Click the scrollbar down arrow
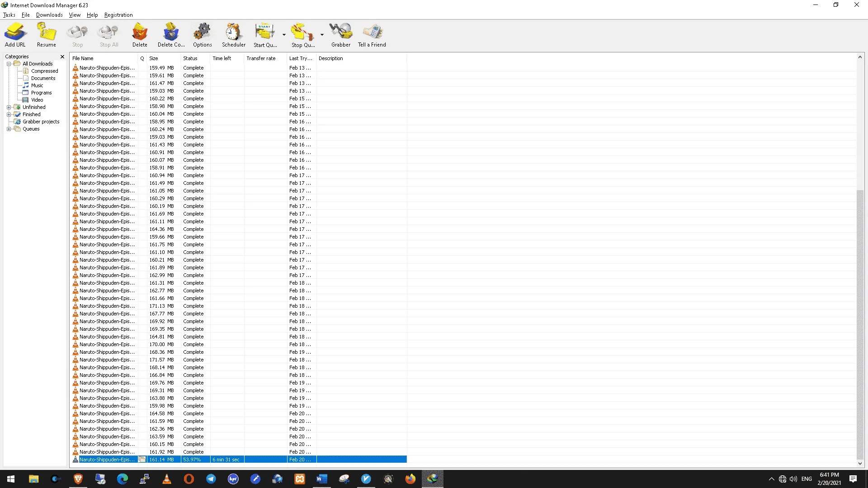The height and width of the screenshot is (488, 868). (x=860, y=464)
